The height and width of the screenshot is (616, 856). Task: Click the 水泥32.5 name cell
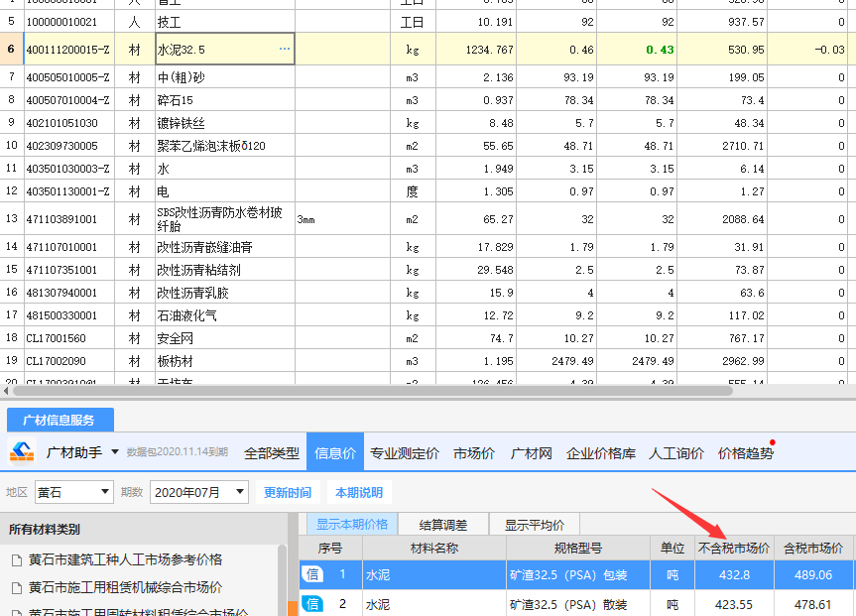pyautogui.click(x=225, y=49)
